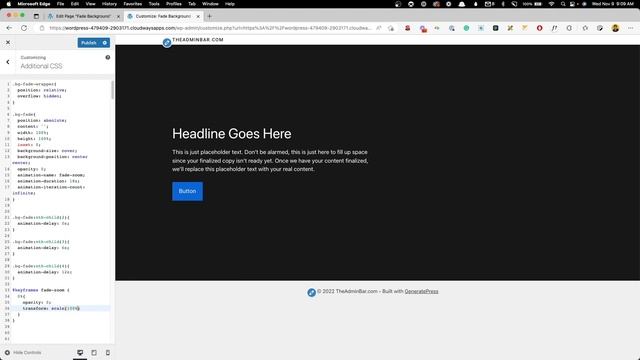Open the Tools menu
Viewport: 640px width, 360px height.
[154, 4]
